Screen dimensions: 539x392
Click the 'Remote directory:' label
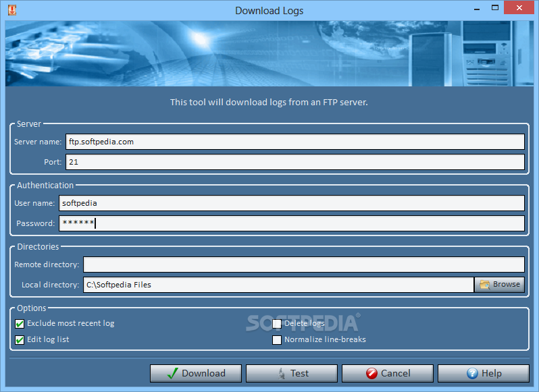click(x=47, y=264)
